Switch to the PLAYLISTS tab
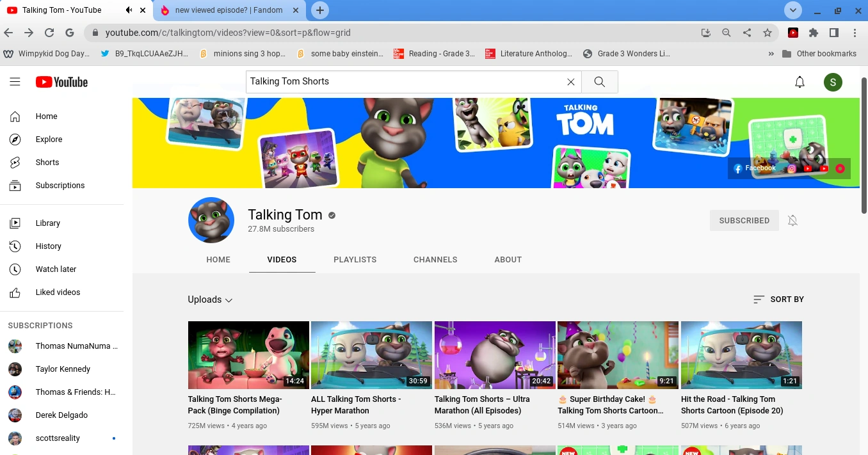 pos(355,259)
